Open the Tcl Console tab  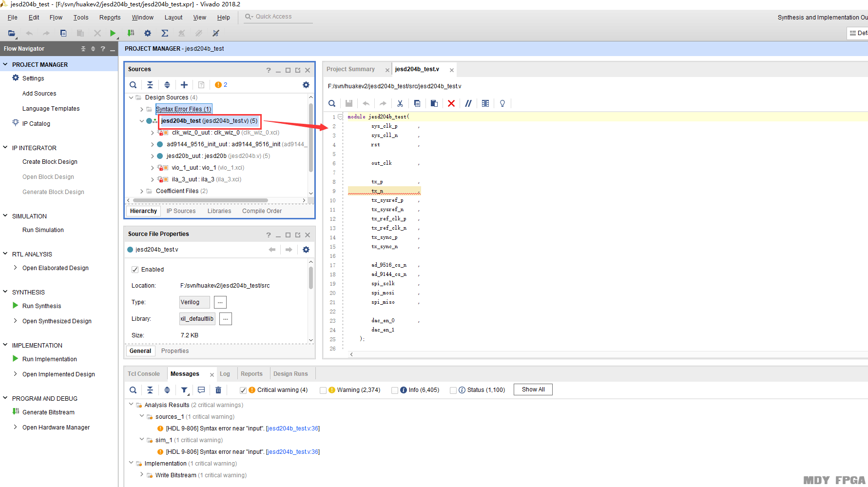click(144, 374)
